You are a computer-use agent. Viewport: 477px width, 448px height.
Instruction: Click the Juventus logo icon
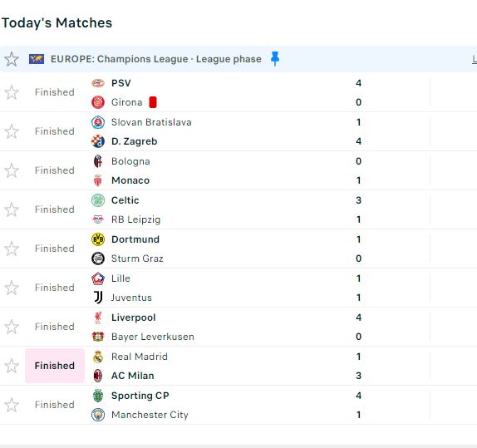[98, 298]
